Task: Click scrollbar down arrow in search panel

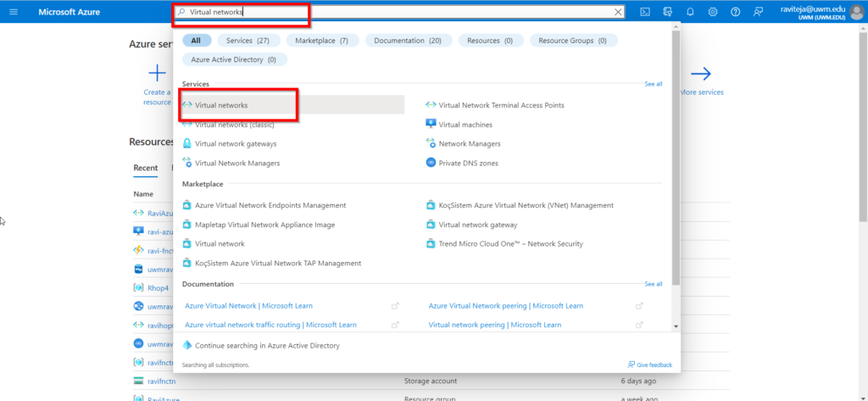Action: pos(676,326)
